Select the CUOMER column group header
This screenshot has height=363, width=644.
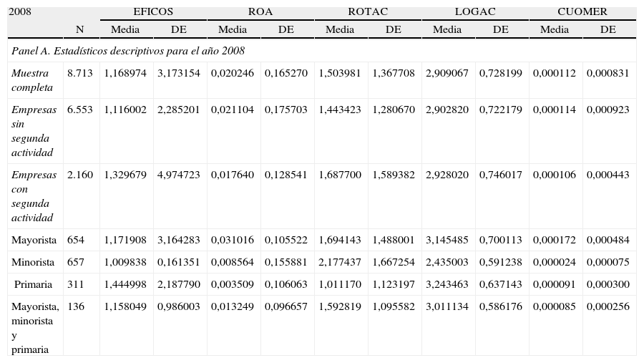pyautogui.click(x=583, y=11)
